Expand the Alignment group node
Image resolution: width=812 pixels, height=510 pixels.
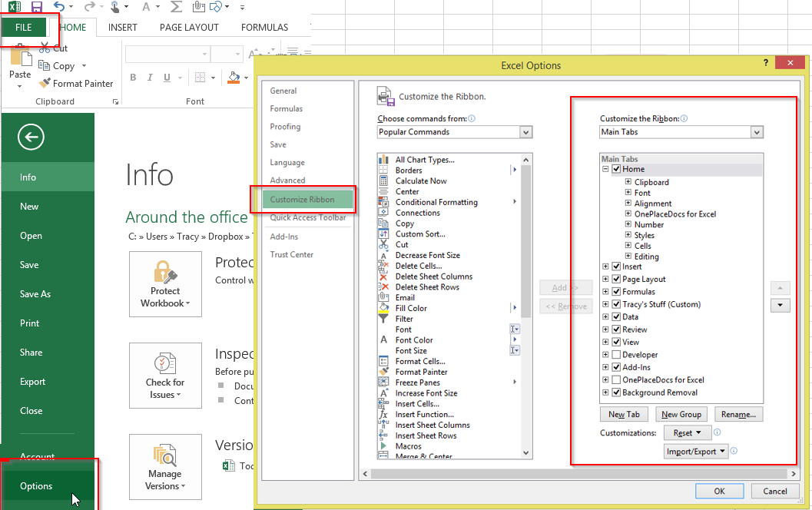point(628,203)
